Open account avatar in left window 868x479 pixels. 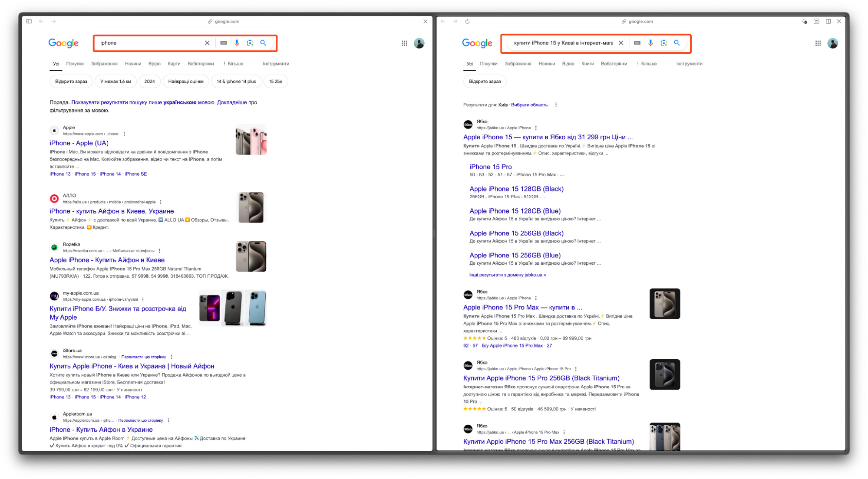[419, 43]
